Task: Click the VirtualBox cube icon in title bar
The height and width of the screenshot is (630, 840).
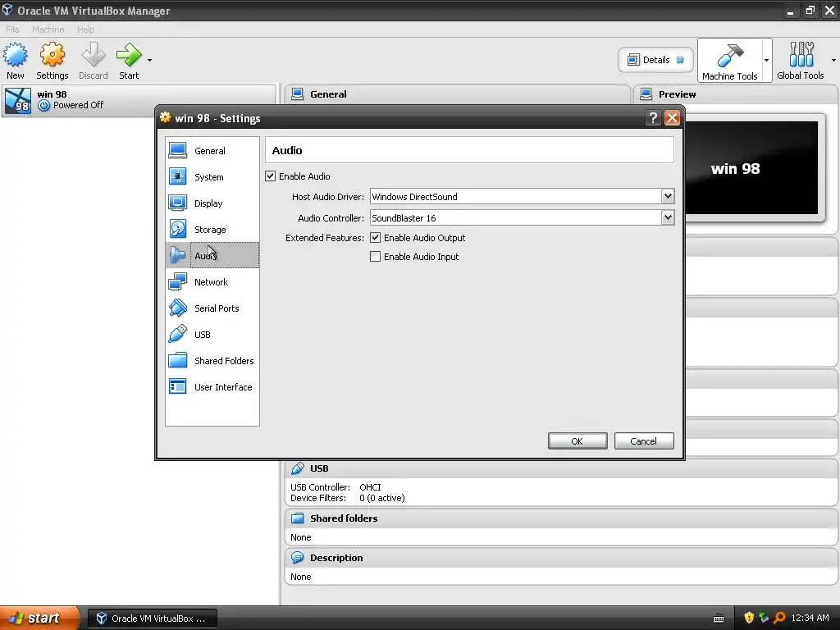Action: coord(7,10)
